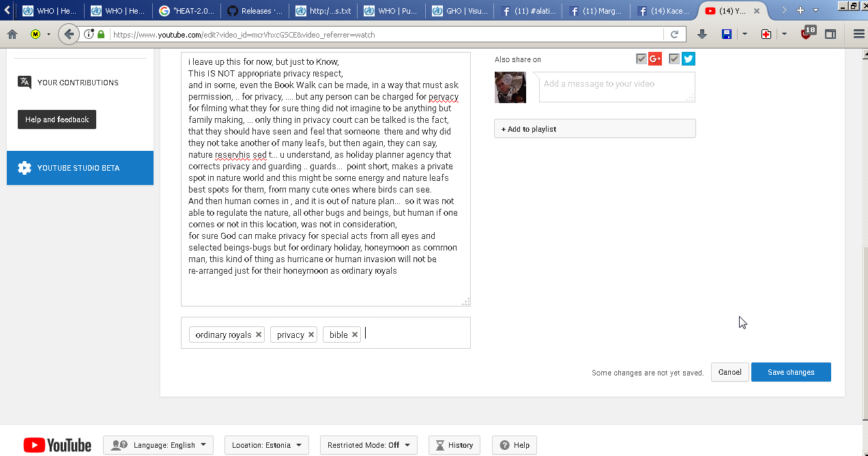Viewport: 868px width, 456px height.
Task: Click the Twitter share icon
Action: pyautogui.click(x=689, y=59)
